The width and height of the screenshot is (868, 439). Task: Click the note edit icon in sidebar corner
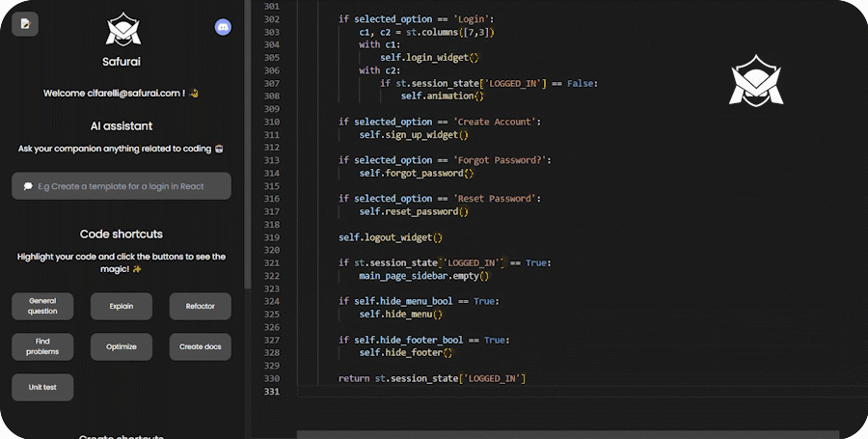click(25, 24)
